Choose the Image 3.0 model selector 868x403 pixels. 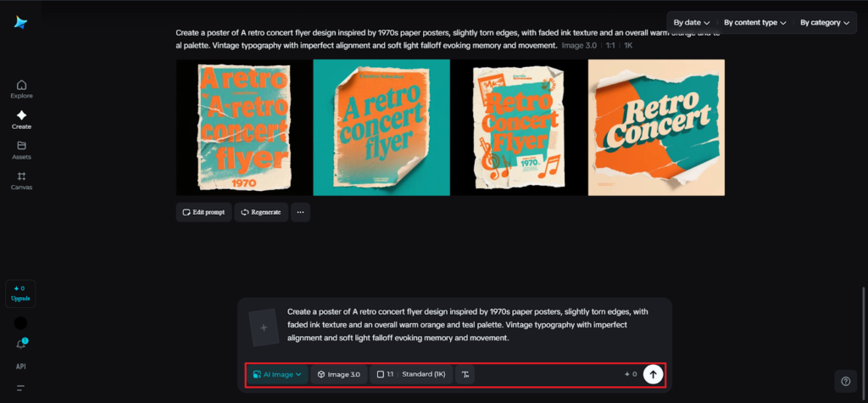339,374
